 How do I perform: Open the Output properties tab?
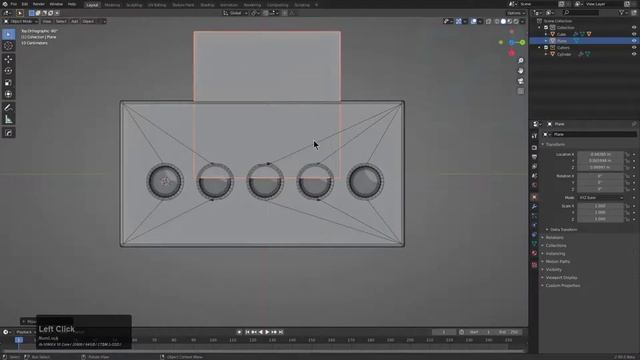(x=534, y=157)
